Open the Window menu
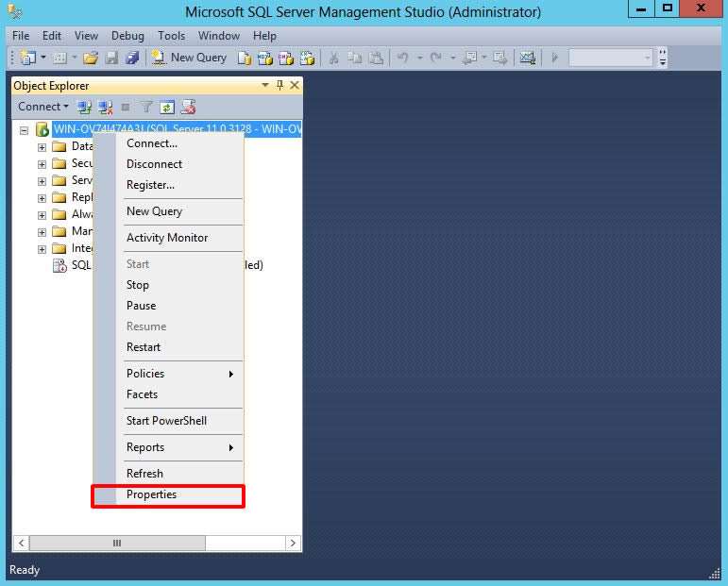 click(219, 36)
